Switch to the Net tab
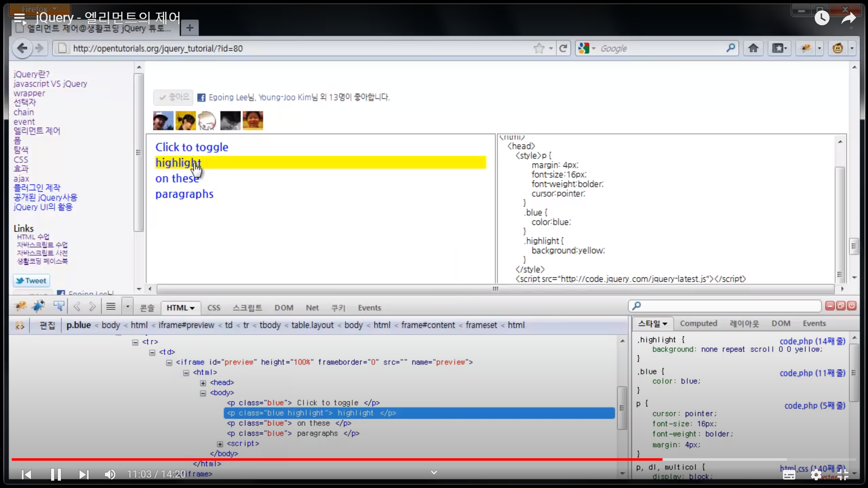 tap(312, 308)
